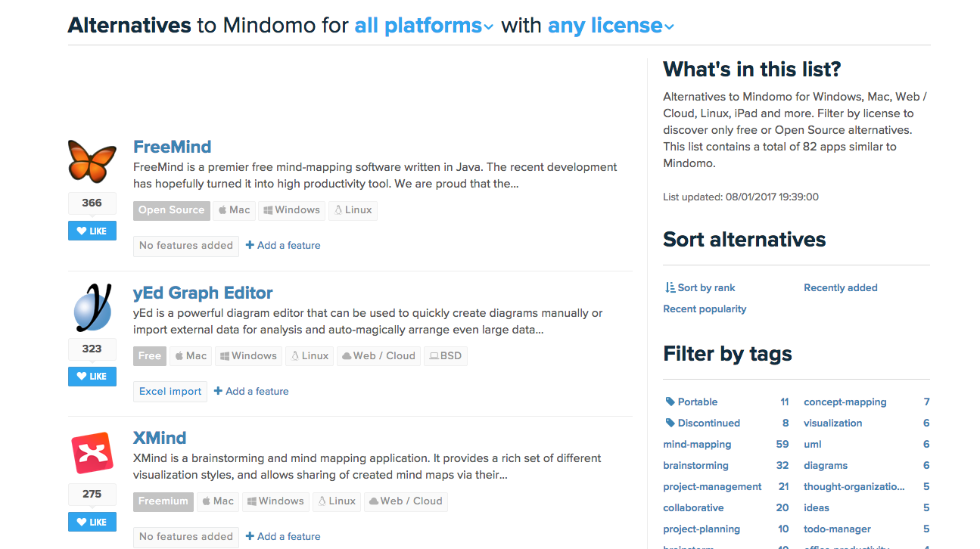
Task: Open the any license dropdown
Action: (x=610, y=26)
